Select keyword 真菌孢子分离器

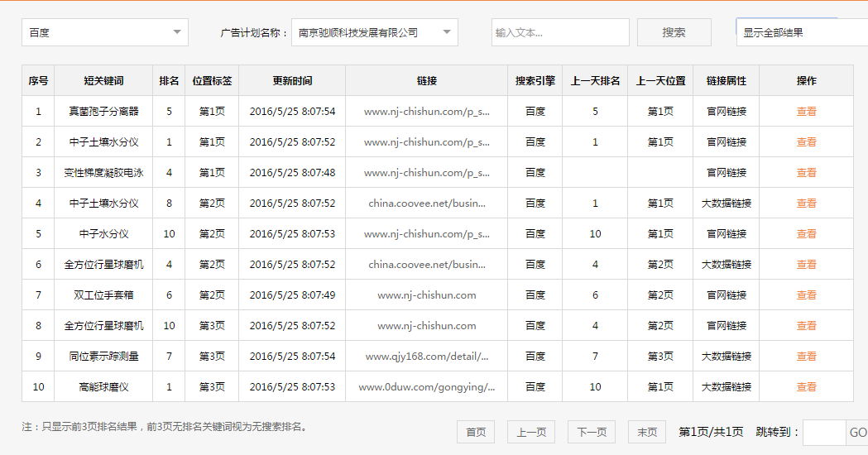click(103, 111)
